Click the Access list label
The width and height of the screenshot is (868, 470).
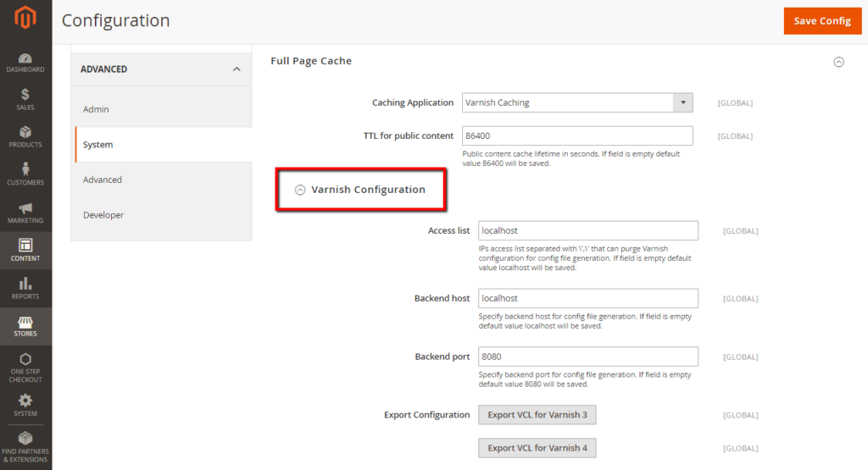click(449, 230)
